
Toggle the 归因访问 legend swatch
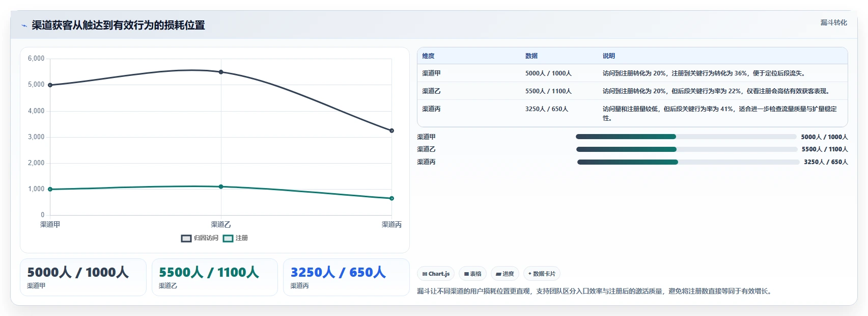186,238
